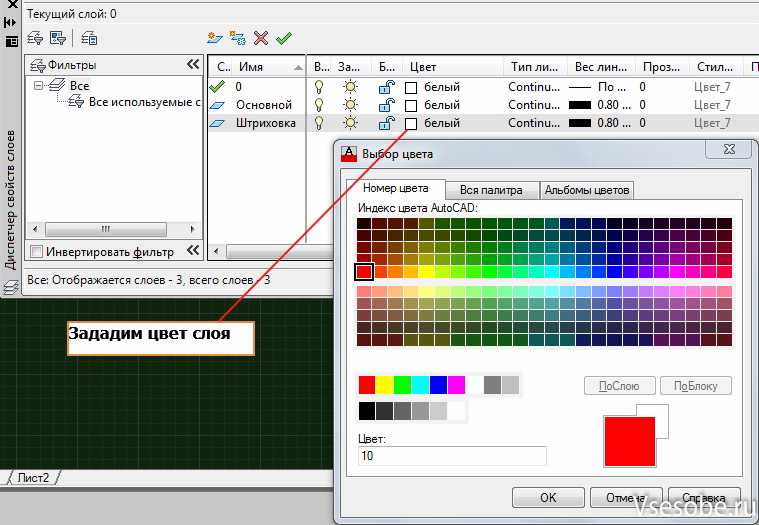759x525 pixels.
Task: Pick blue standard color swatch
Action: (x=438, y=385)
